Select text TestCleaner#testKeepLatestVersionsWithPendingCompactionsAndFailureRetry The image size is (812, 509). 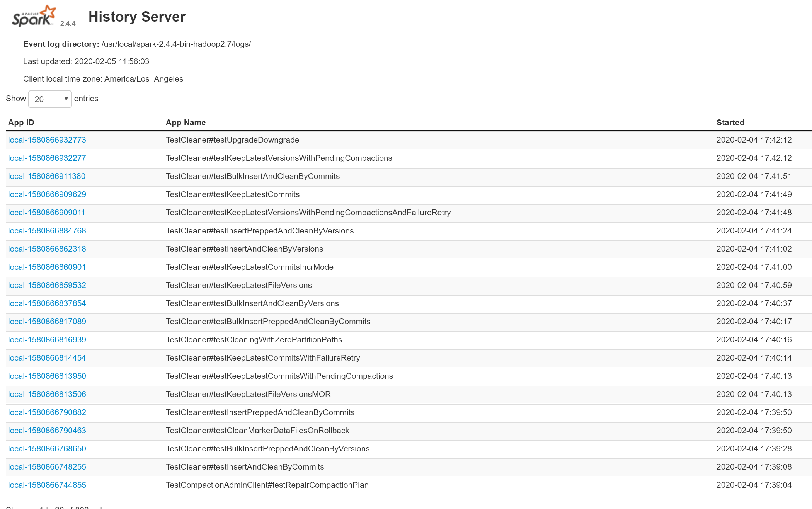pyautogui.click(x=308, y=213)
